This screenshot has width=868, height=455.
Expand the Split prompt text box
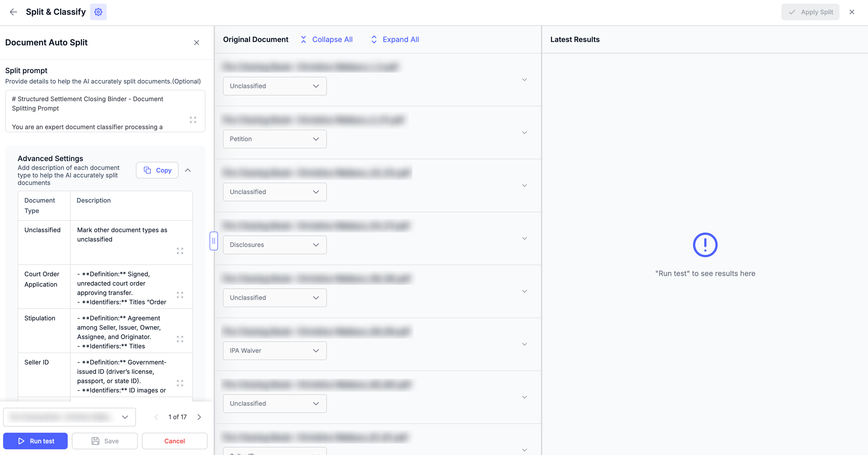point(193,120)
